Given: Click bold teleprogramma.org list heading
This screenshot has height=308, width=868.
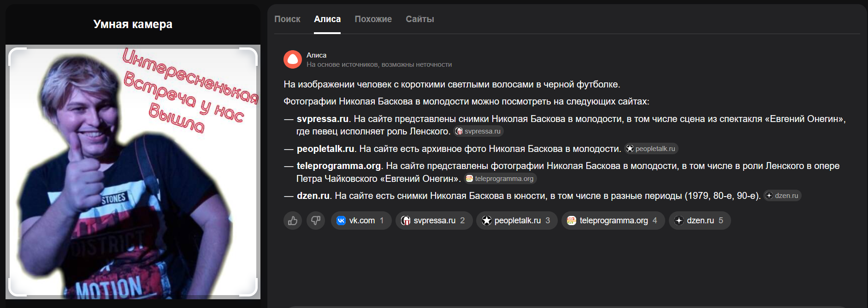Looking at the screenshot, I should [x=339, y=166].
